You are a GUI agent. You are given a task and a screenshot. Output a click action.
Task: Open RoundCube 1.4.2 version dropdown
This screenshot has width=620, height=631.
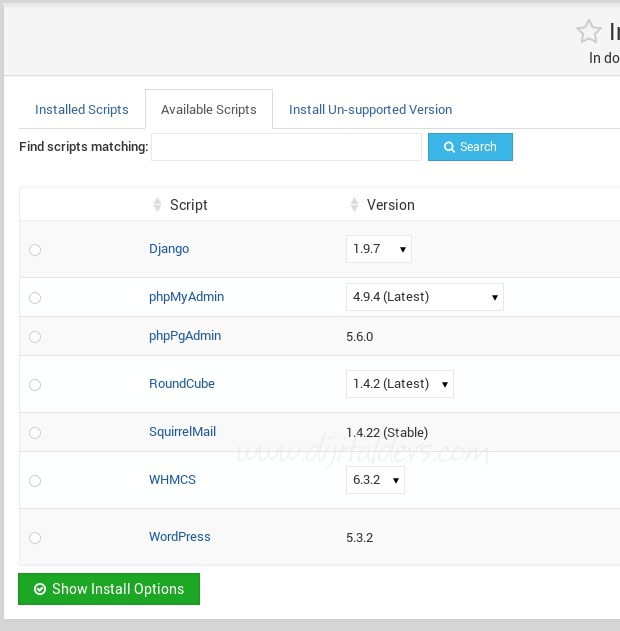(x=400, y=384)
